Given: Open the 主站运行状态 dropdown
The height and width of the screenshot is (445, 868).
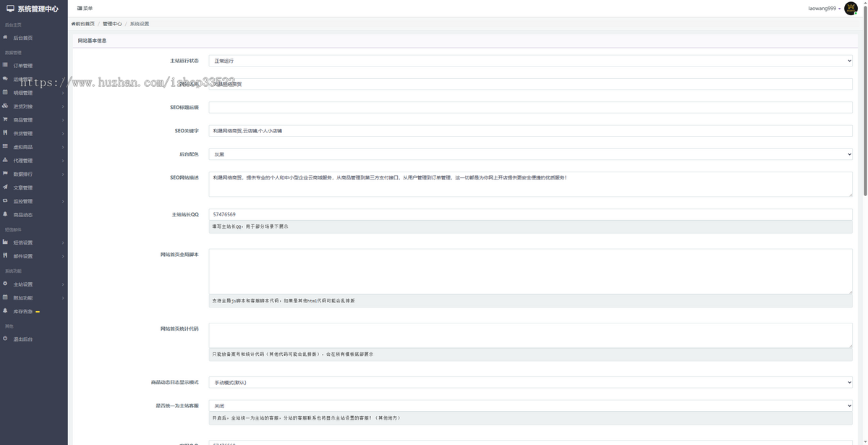Looking at the screenshot, I should (530, 61).
